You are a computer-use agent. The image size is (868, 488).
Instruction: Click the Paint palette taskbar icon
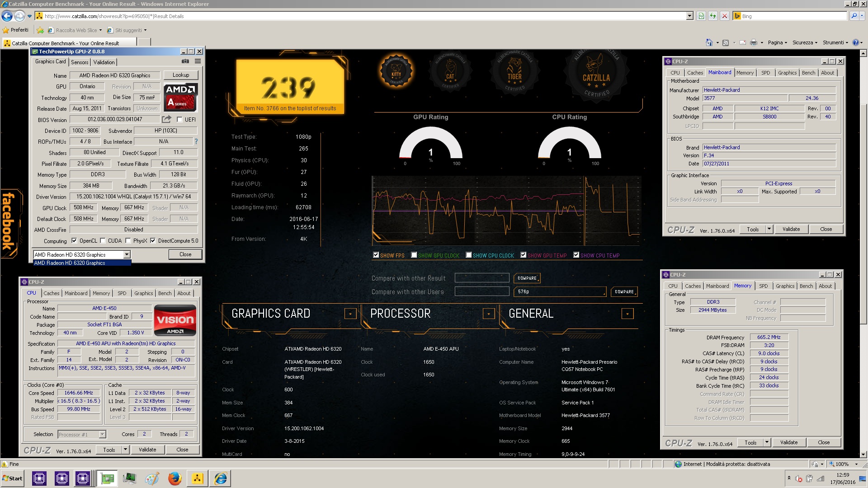(152, 479)
